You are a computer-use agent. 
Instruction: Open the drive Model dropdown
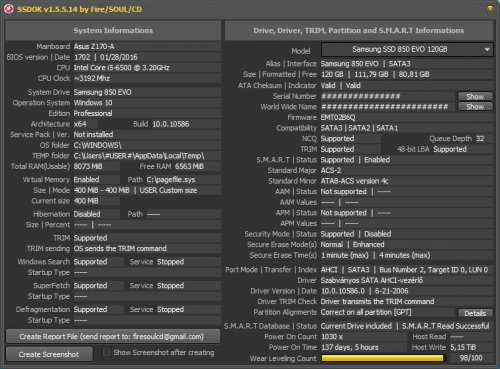(407, 49)
